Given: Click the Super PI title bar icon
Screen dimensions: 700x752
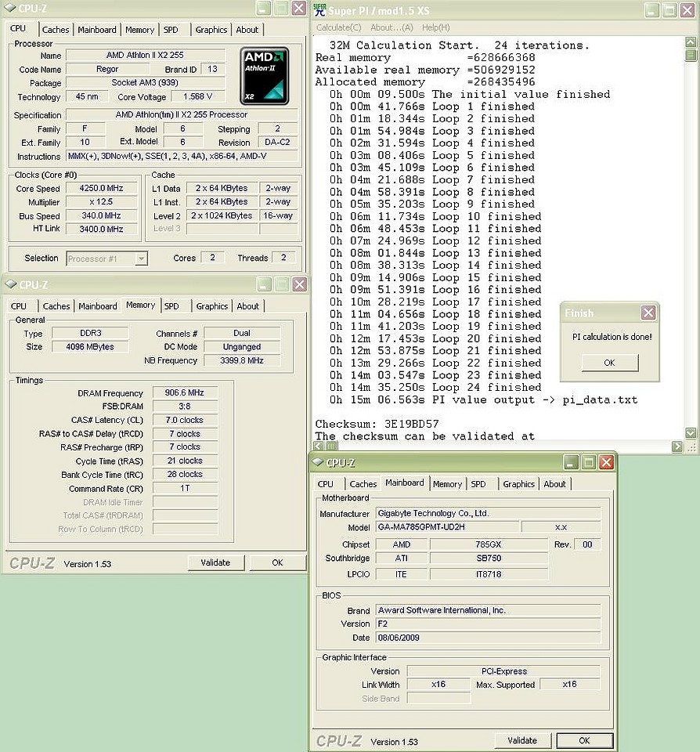Looking at the screenshot, I should point(319,9).
